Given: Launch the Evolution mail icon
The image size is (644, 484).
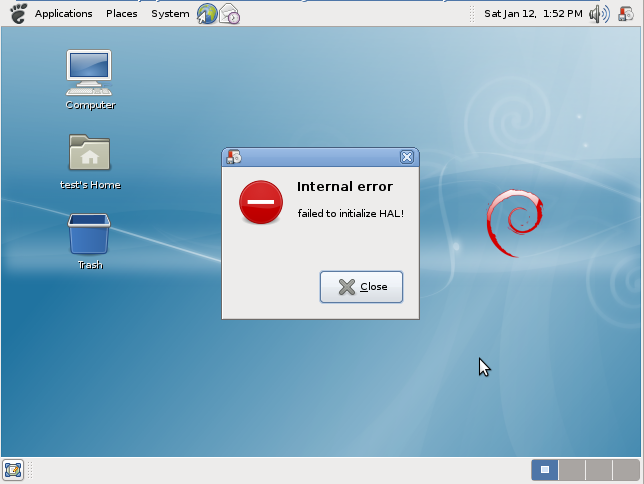Looking at the screenshot, I should pyautogui.click(x=229, y=14).
